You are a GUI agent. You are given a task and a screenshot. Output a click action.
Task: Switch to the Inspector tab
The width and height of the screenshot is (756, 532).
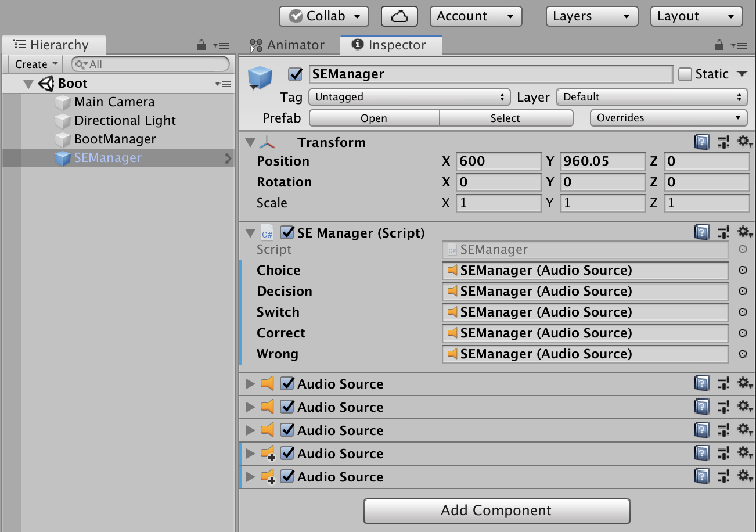[x=390, y=45]
